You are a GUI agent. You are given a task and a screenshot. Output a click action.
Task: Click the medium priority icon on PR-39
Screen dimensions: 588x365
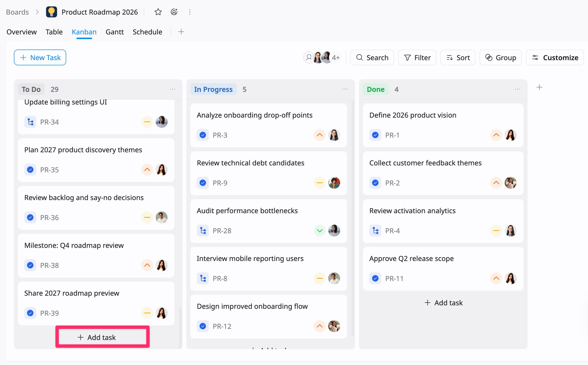point(147,313)
